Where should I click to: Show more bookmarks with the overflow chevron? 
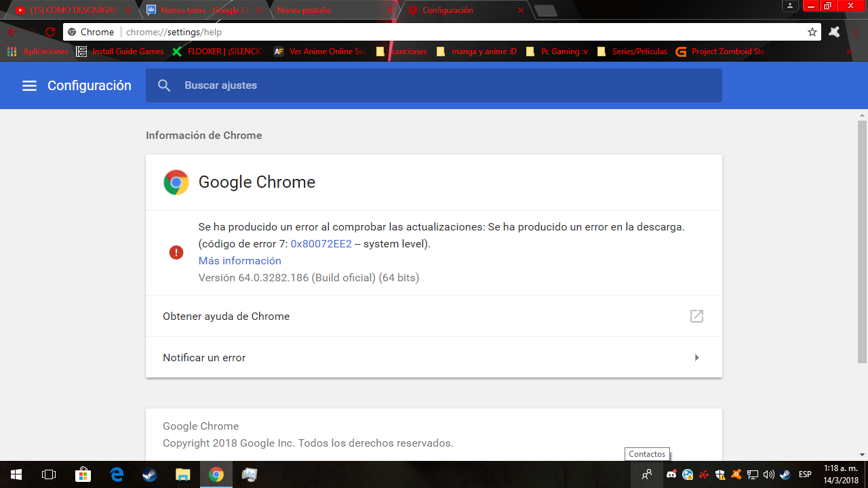pos(850,52)
